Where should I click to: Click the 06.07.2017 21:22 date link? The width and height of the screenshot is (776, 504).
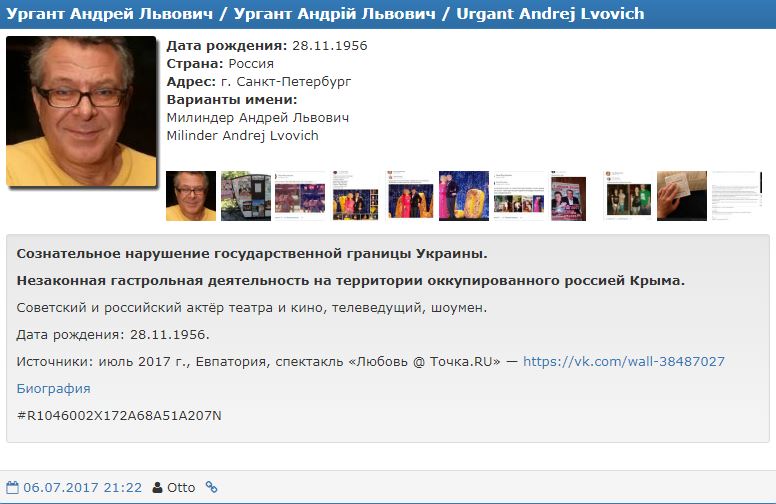(x=83, y=488)
